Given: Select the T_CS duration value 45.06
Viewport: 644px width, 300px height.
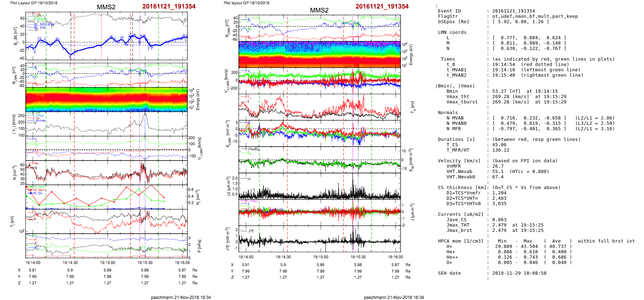Looking at the screenshot, I should pyautogui.click(x=499, y=145).
